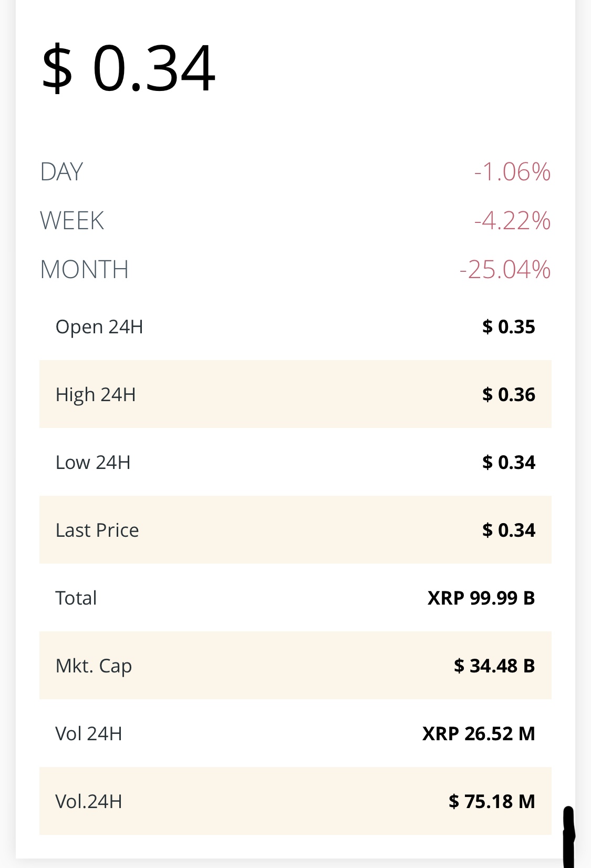Select the DAY change label
591x868 pixels.
tap(61, 172)
